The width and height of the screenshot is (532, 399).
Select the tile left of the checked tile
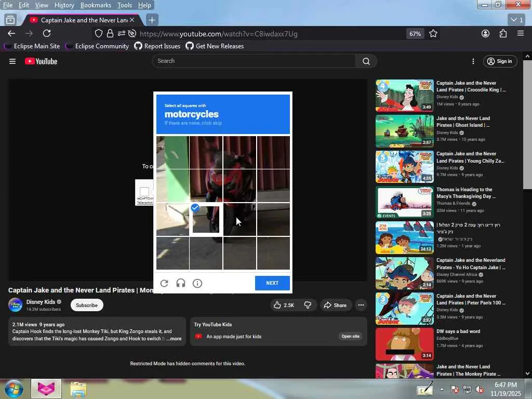point(172,220)
